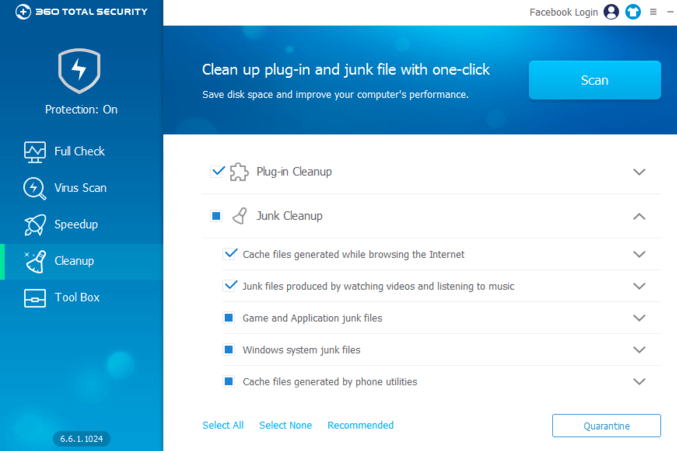Click the Plug-in Cleanup puzzle icon
This screenshot has width=677, height=451.
coord(239,172)
